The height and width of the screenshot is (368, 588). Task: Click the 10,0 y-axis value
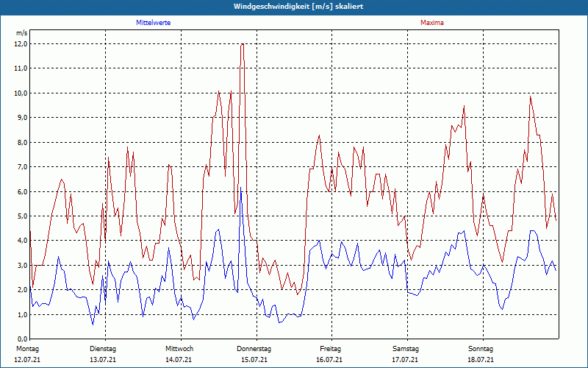[x=21, y=93]
